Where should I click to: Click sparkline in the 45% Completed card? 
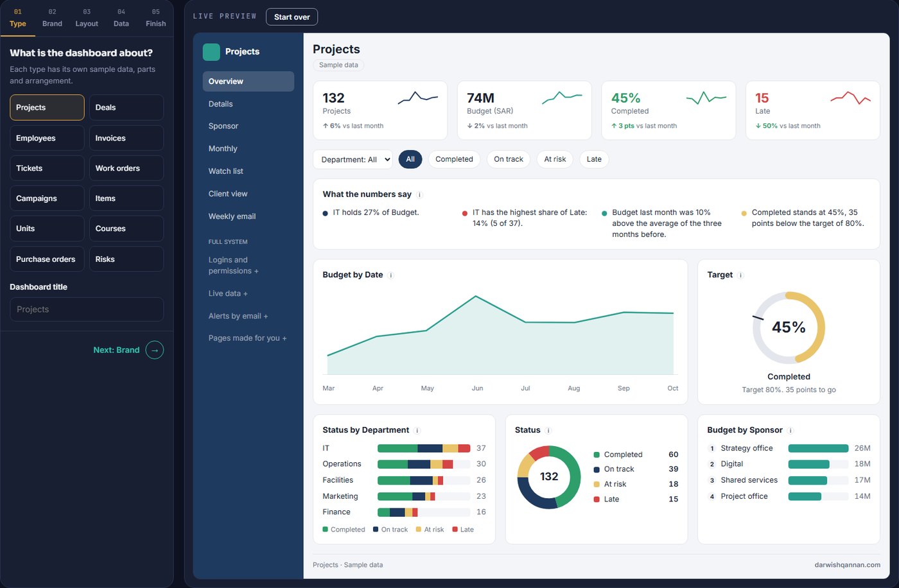coord(706,98)
